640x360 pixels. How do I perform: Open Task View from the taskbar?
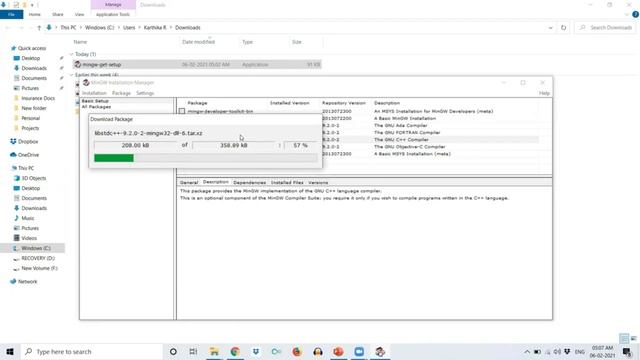[x=193, y=351]
